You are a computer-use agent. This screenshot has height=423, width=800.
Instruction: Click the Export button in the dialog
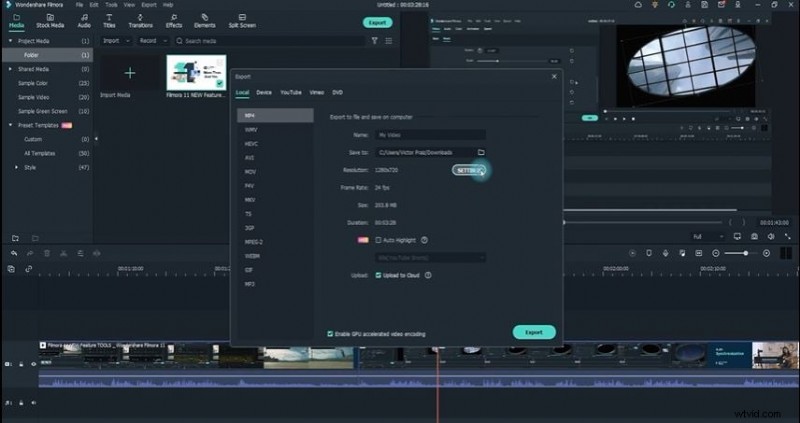coord(534,332)
